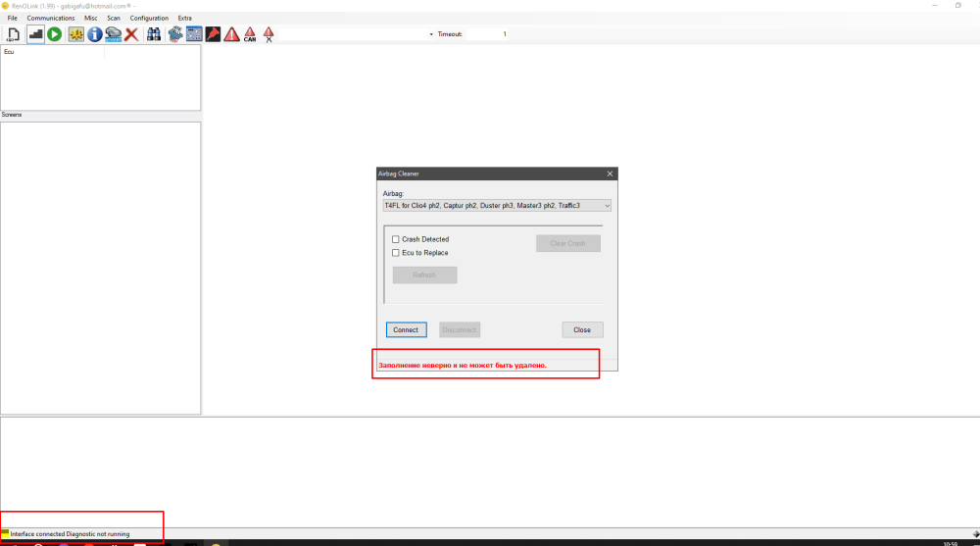This screenshot has height=546, width=980.
Task: Click the warning triangle labeled CAN
Action: [250, 34]
